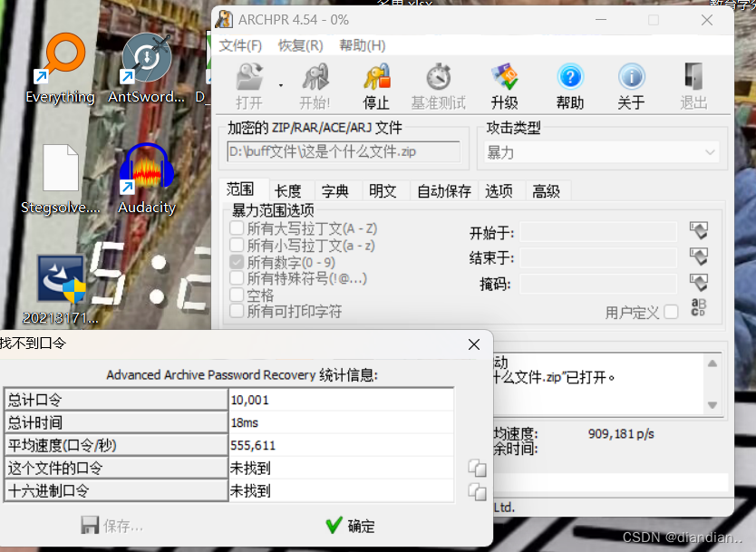Click the 保存... button in dialog
Screen dimensions: 756x552
click(111, 526)
